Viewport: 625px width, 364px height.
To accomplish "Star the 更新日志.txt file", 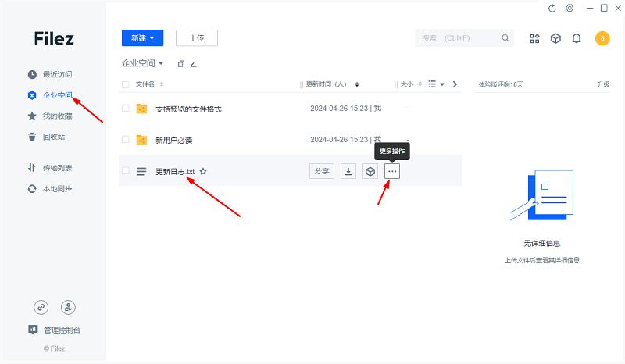I will pyautogui.click(x=203, y=171).
